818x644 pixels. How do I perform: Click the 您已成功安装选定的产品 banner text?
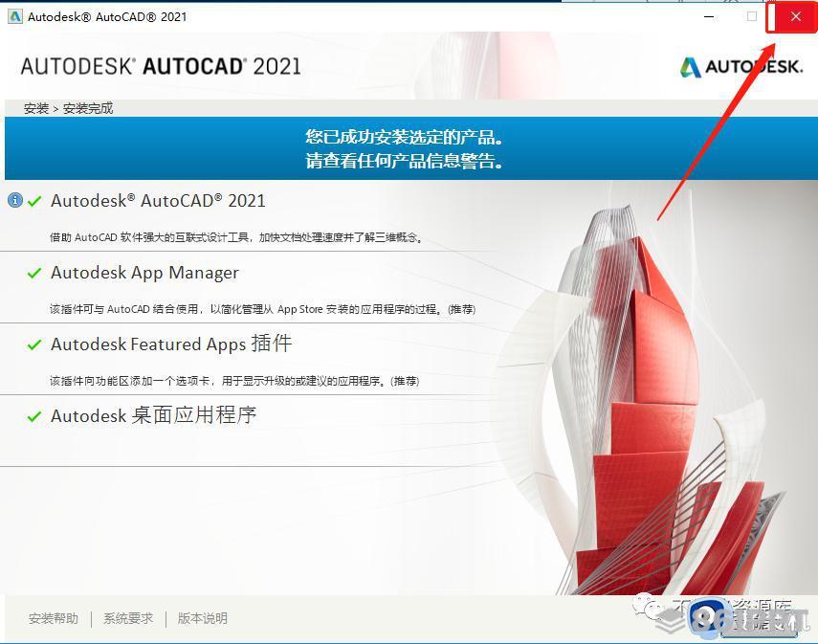pyautogui.click(x=405, y=137)
